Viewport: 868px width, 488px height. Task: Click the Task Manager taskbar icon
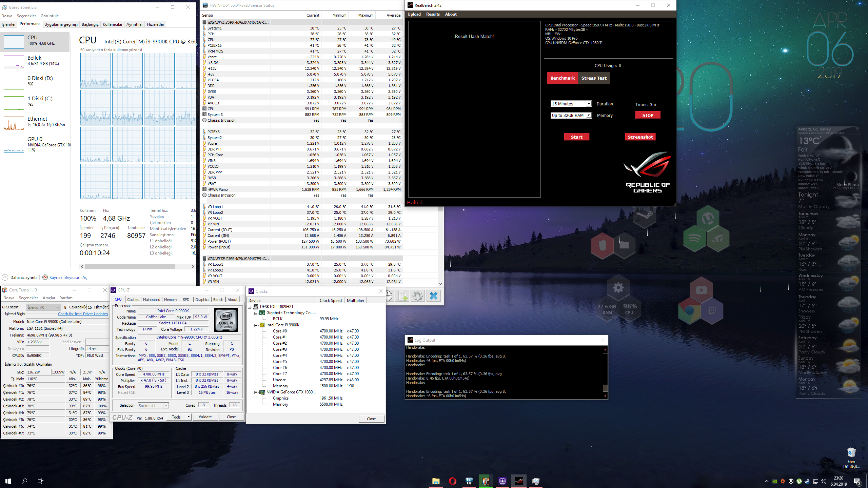tap(535, 481)
